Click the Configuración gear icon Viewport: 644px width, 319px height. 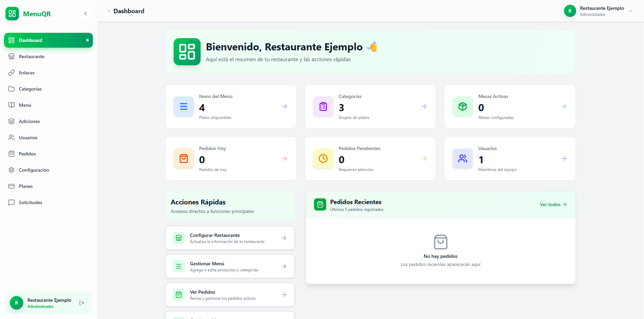(11, 170)
